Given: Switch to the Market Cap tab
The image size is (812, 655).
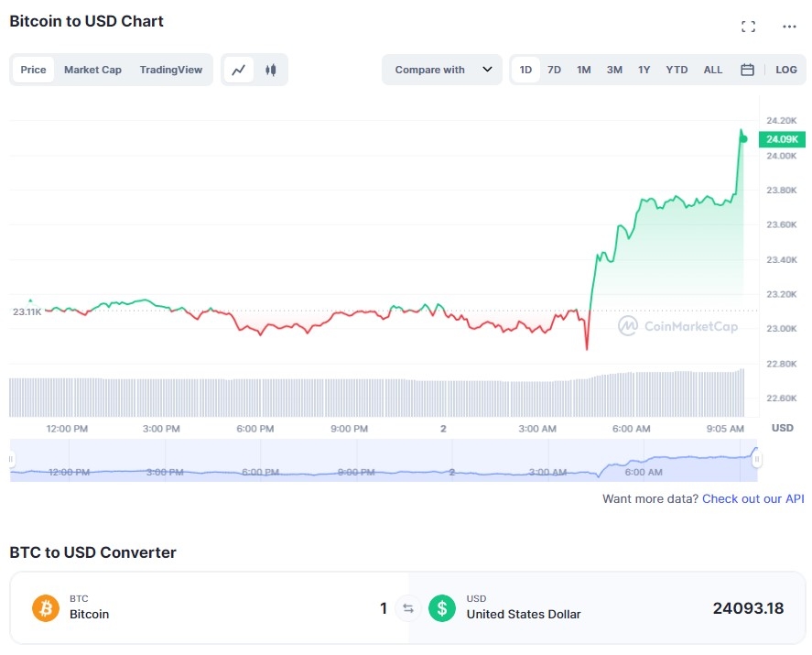Looking at the screenshot, I should 92,70.
